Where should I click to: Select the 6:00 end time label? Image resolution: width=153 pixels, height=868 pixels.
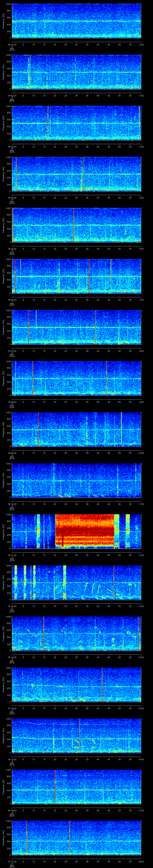tap(141, 249)
